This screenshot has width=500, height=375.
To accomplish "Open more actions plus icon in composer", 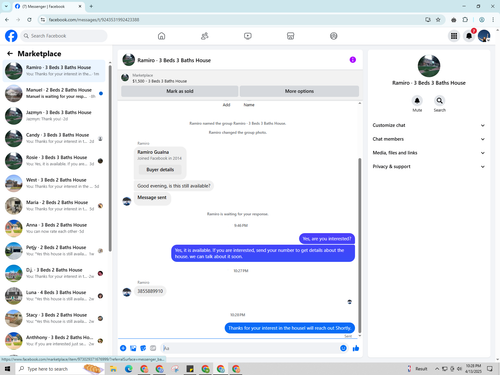I will [123, 348].
